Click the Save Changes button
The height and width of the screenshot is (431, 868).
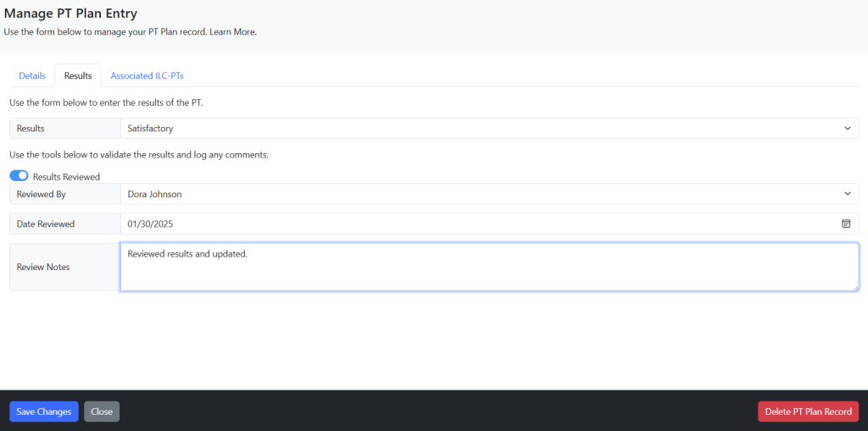coord(44,412)
